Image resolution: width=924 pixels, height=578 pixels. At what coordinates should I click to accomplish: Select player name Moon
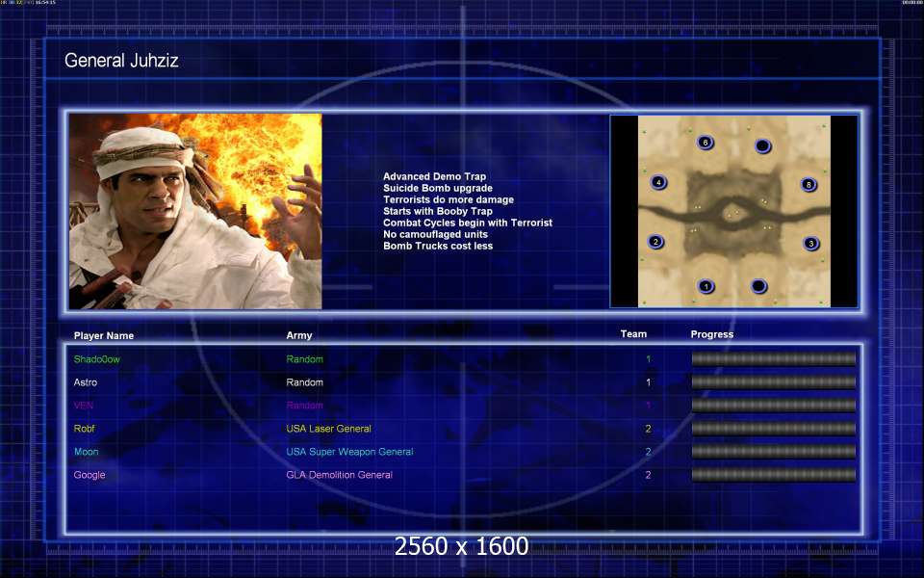[86, 452]
